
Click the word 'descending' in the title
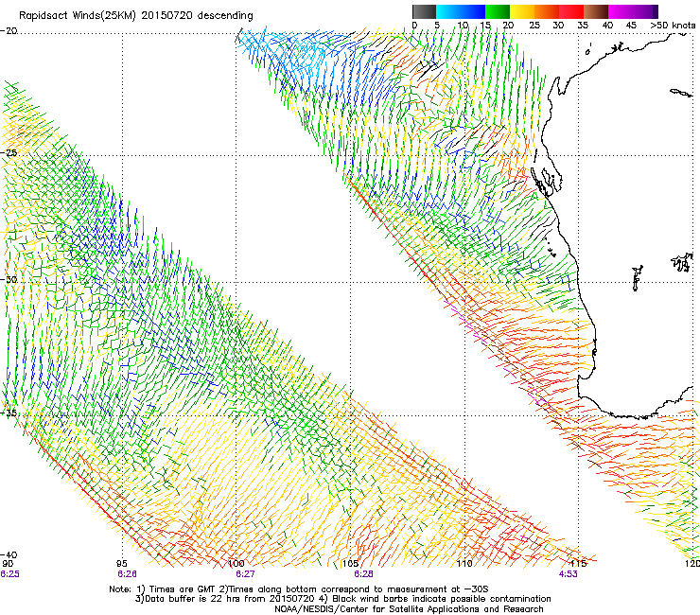225,16
